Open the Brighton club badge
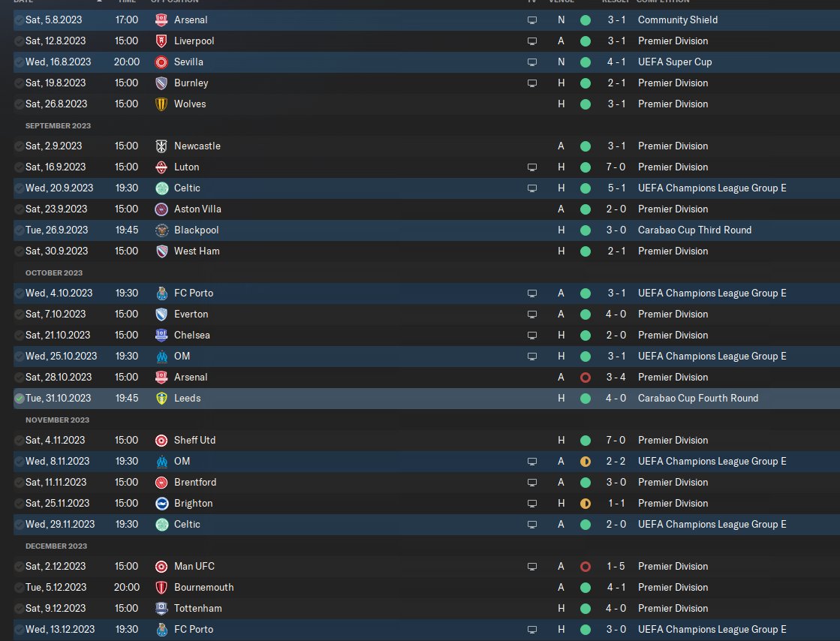This screenshot has height=641, width=840. (x=161, y=504)
